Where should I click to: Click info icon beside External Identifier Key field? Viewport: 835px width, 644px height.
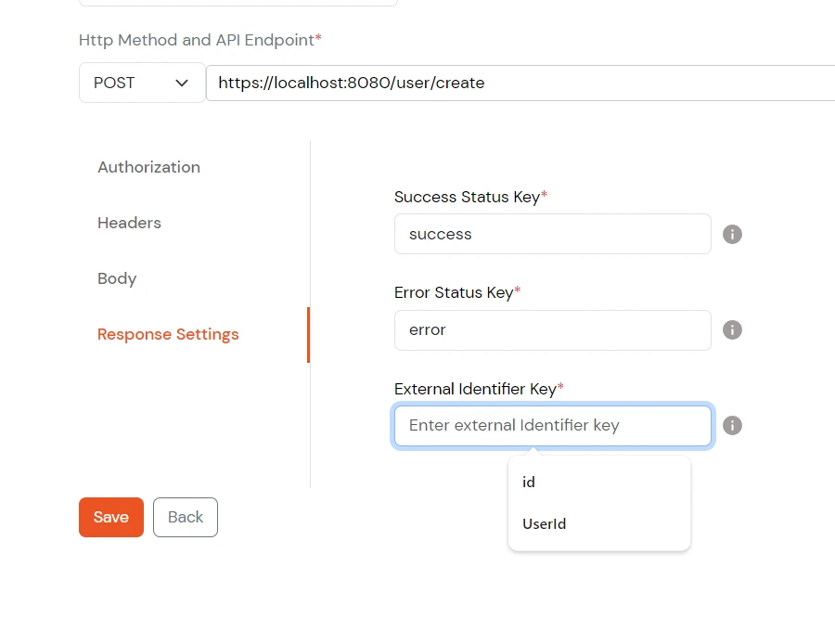point(732,425)
